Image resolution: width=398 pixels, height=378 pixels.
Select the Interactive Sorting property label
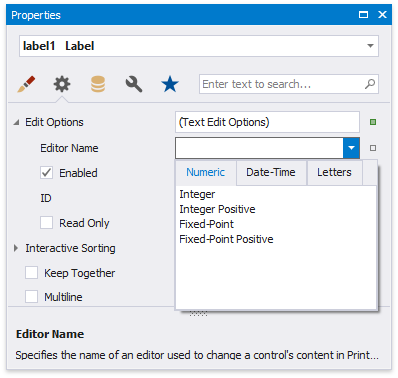click(x=70, y=248)
